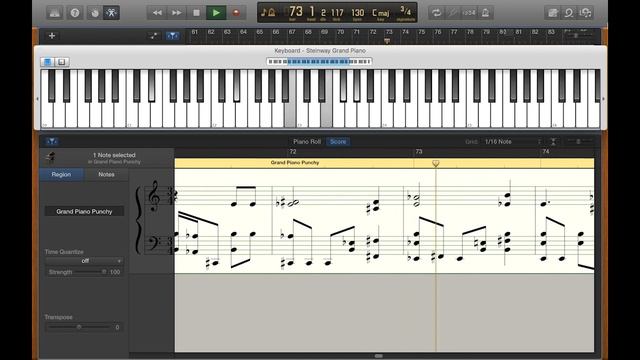The image size is (640, 360).
Task: Start recording with red Record button
Action: [x=236, y=13]
